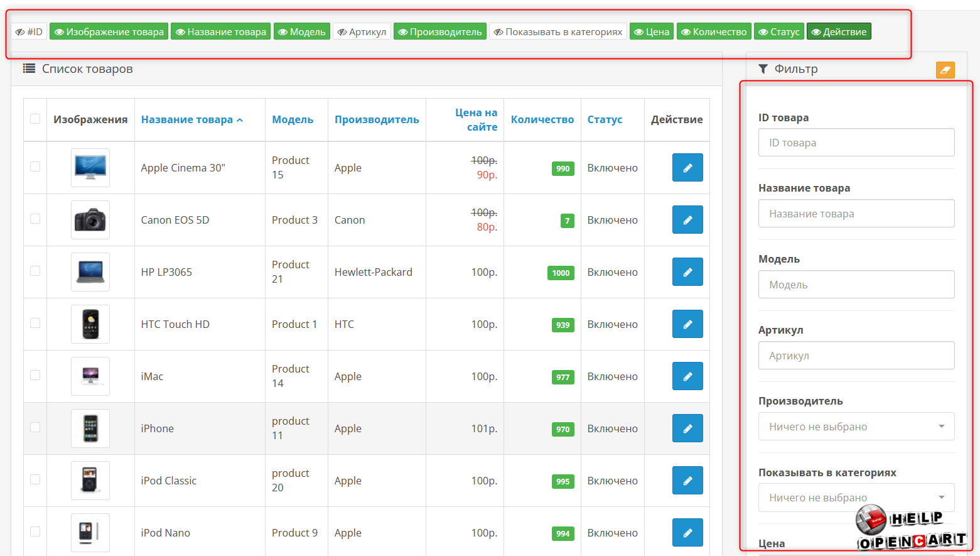Edit the iPod Nano product
Screen dimensions: 980x556
tap(687, 533)
